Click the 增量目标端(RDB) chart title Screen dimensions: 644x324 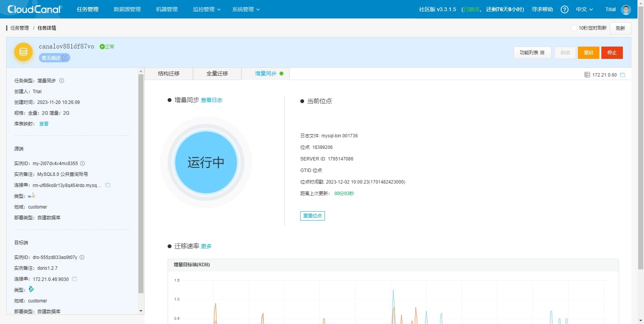(x=192, y=265)
